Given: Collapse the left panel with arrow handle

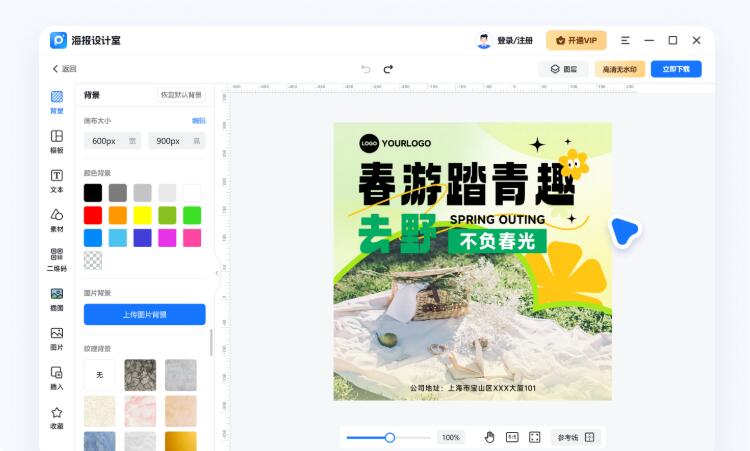Looking at the screenshot, I should (x=217, y=273).
